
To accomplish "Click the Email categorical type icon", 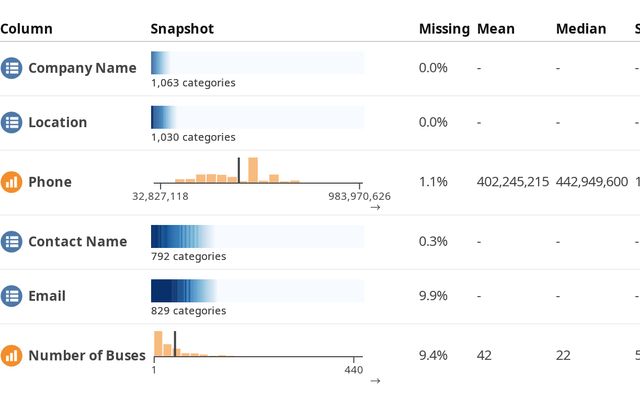I will click(x=11, y=296).
